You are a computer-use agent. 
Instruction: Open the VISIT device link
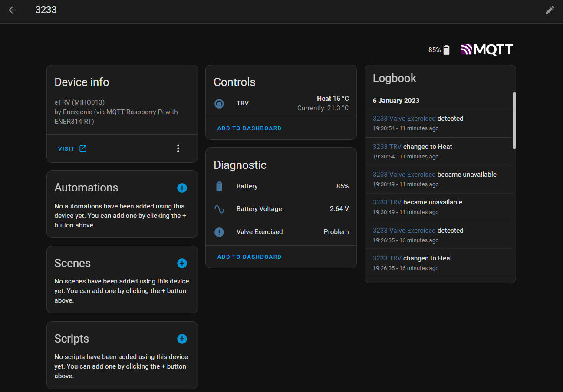(x=72, y=148)
